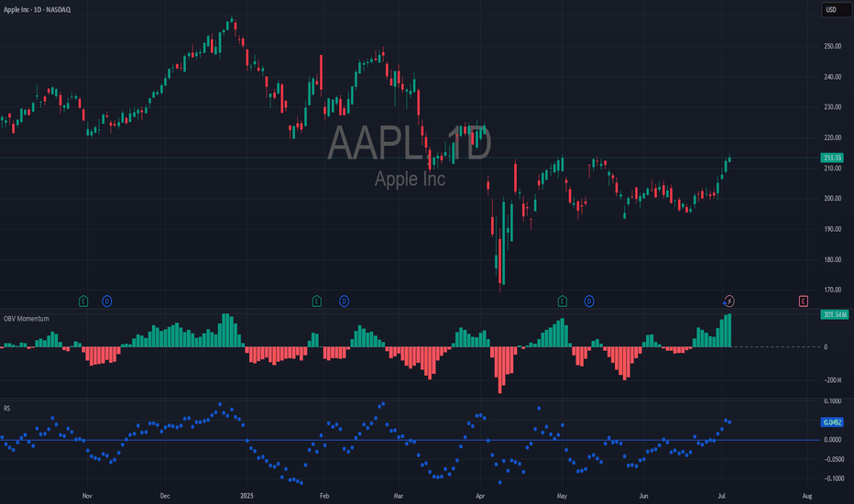Click the blue RS value label 0.0452
The width and height of the screenshot is (854, 504).
pos(832,422)
